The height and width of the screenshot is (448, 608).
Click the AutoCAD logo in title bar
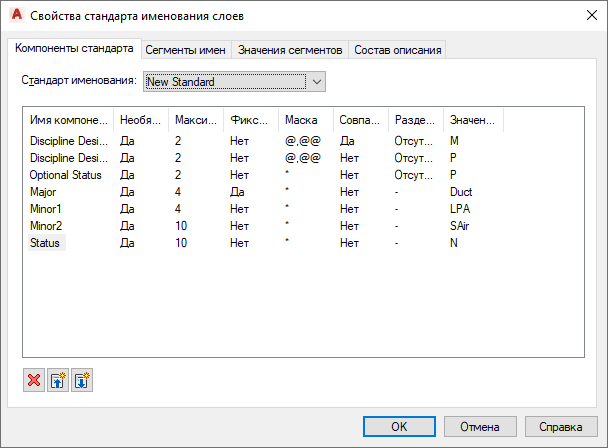click(x=15, y=16)
